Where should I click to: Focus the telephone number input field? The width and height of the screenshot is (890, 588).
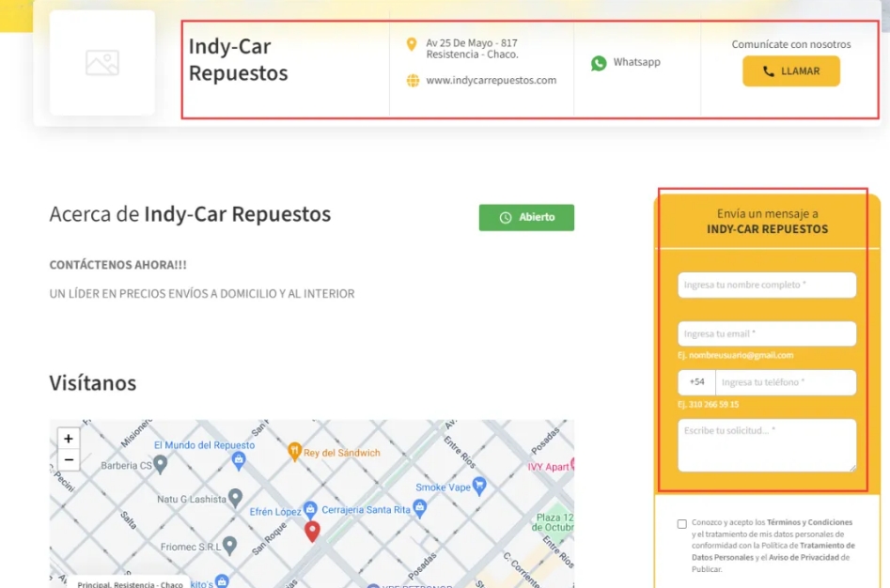pyautogui.click(x=786, y=382)
